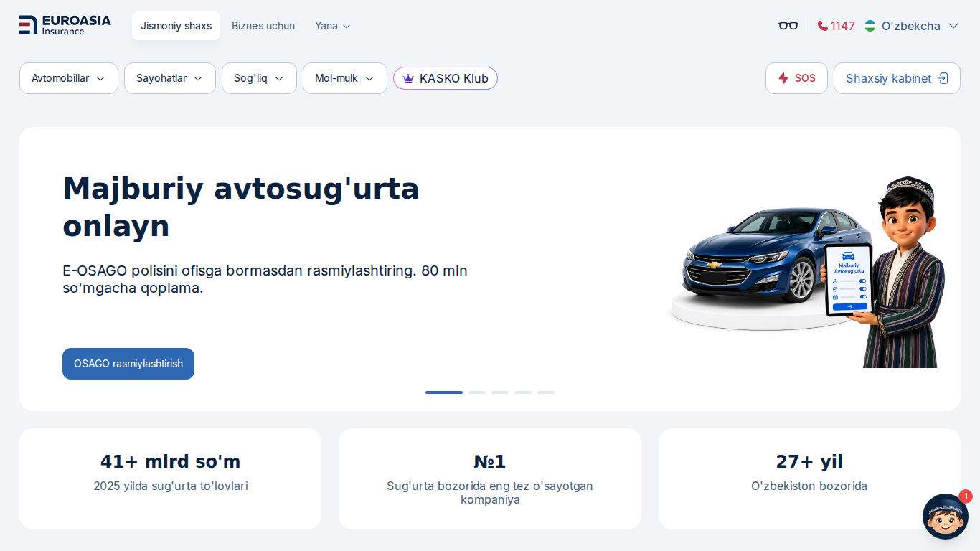Open Shaxsiy kabinet
The height and width of the screenshot is (551, 980).
pyautogui.click(x=897, y=78)
